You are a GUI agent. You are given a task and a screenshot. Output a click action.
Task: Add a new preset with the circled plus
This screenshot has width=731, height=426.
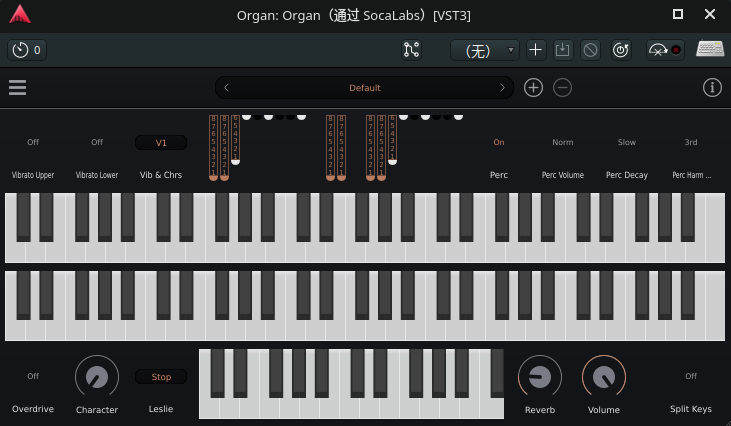click(533, 88)
